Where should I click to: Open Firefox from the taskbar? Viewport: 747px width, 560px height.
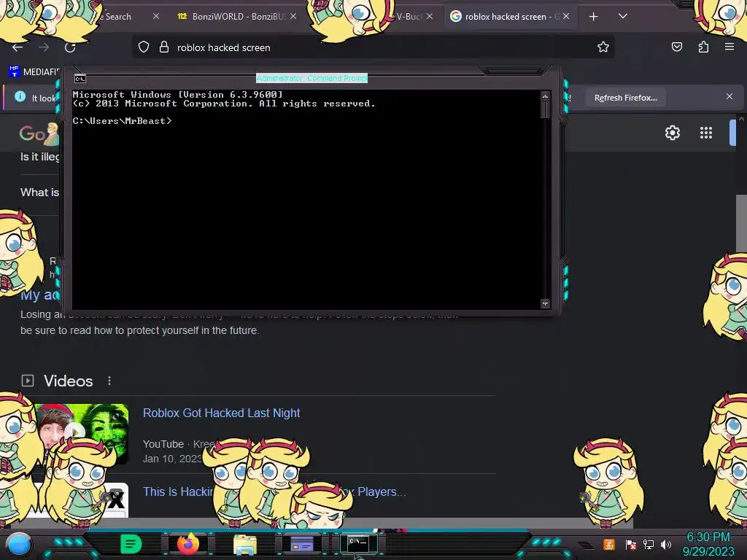187,543
